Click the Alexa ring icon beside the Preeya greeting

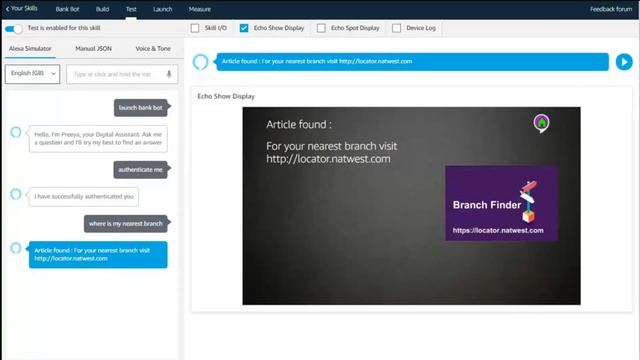pyautogui.click(x=16, y=132)
